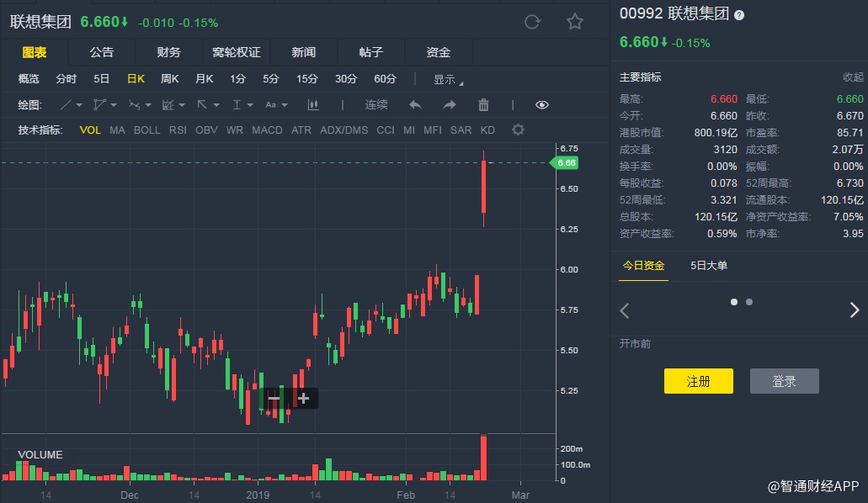The width and height of the screenshot is (868, 503).
Task: Select the 今日资金 tab
Action: (x=643, y=266)
